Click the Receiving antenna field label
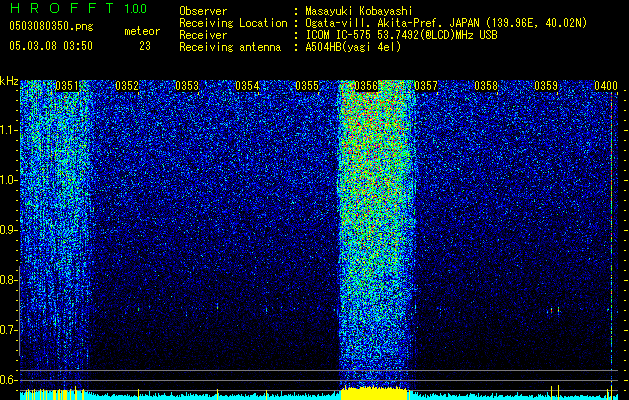 (x=230, y=47)
